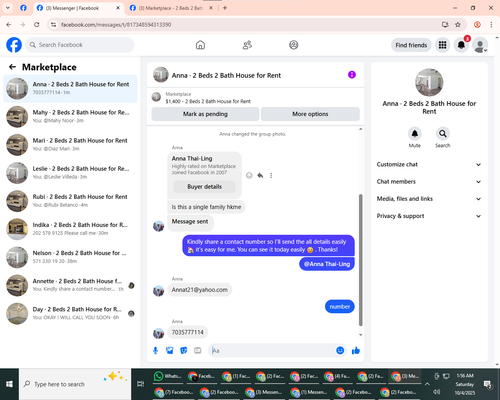The image size is (500, 400).
Task: Open Buyer details for Anna Thai-Ling
Action: click(204, 187)
